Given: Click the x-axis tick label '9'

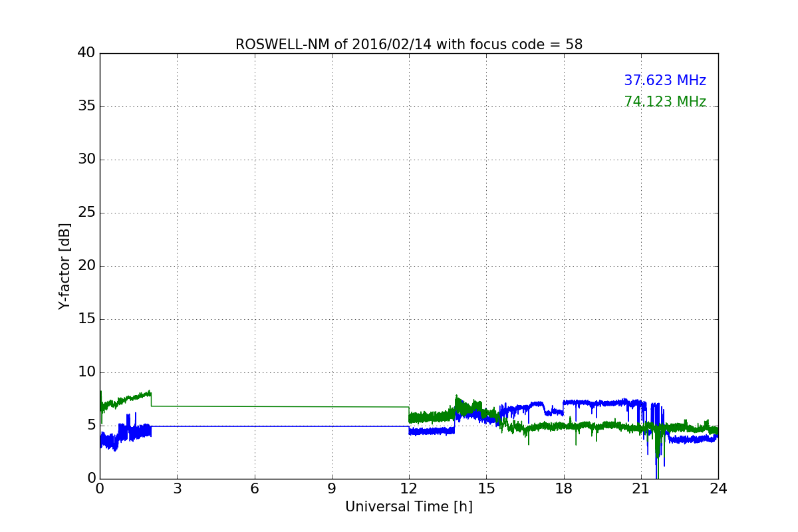Looking at the screenshot, I should point(332,489).
